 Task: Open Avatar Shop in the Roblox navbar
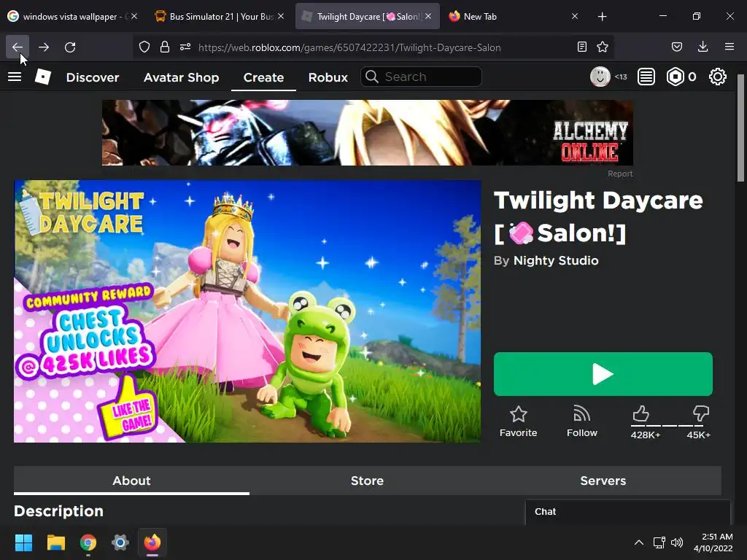click(181, 77)
